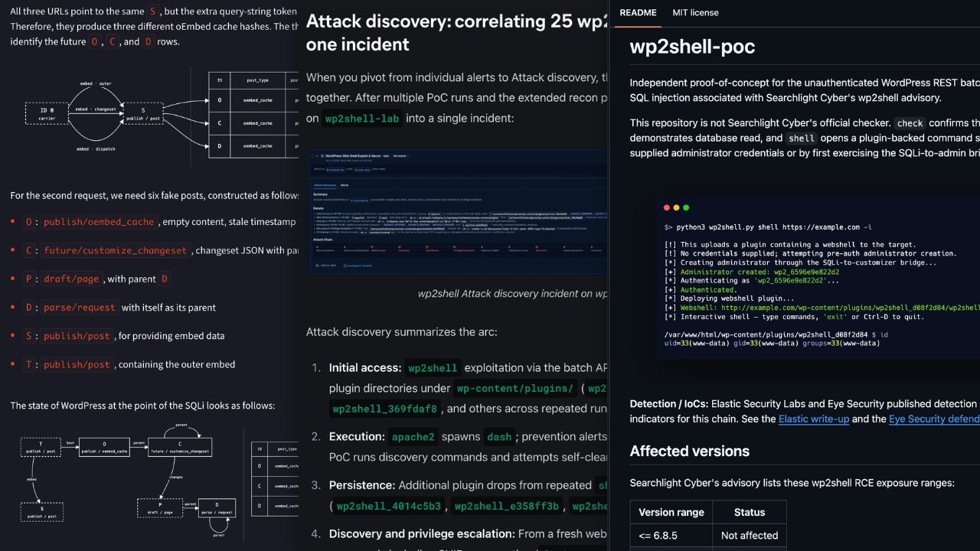The height and width of the screenshot is (551, 980).
Task: Click the Attack discovery article heading
Action: [457, 32]
